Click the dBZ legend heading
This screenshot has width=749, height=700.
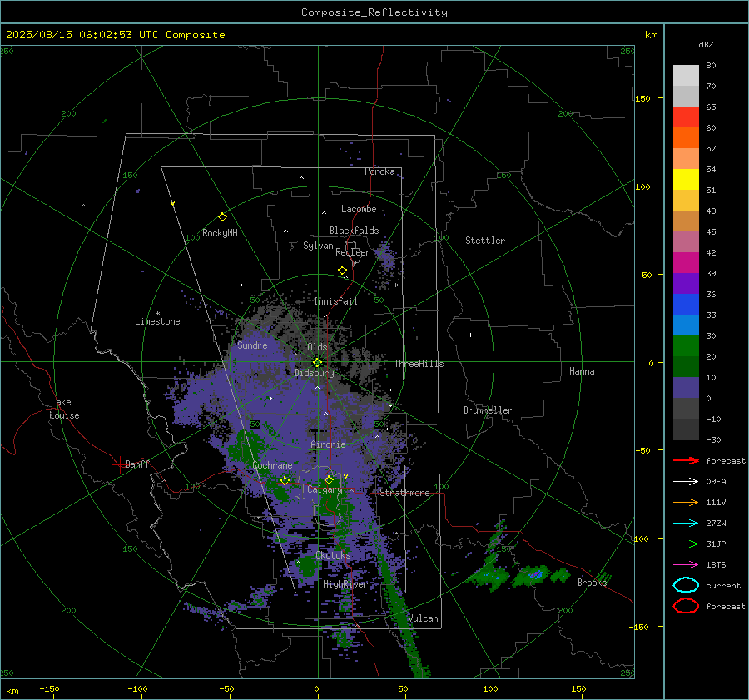pos(706,44)
